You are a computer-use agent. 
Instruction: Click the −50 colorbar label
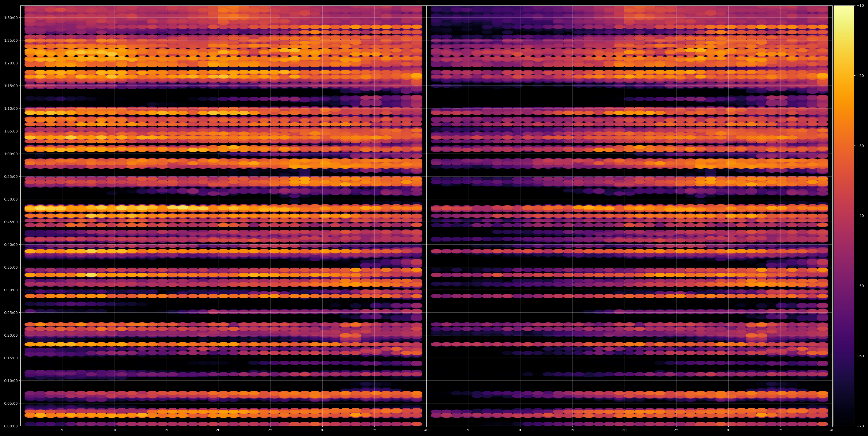[860, 286]
